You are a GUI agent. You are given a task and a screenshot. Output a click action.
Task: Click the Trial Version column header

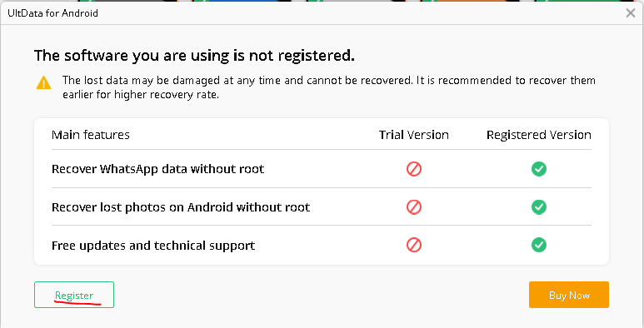[414, 135]
